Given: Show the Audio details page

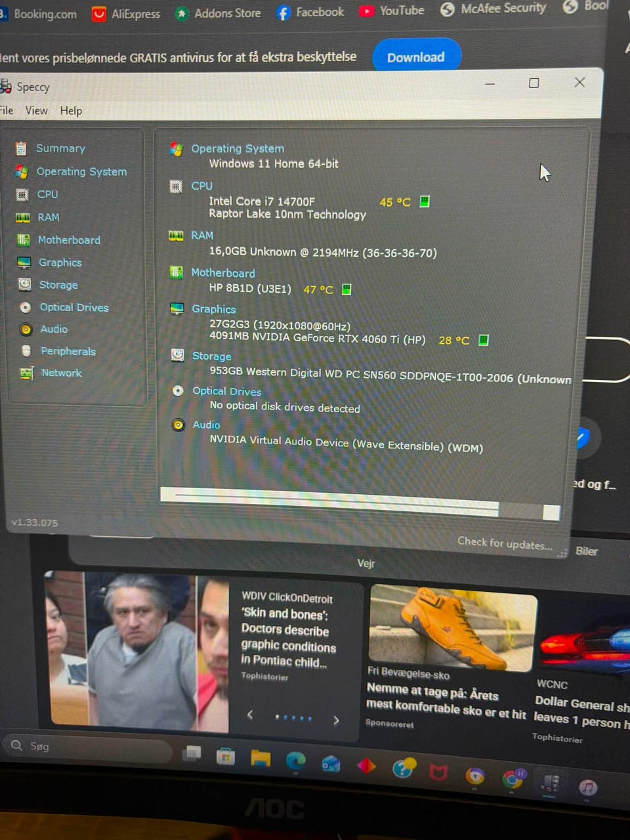Looking at the screenshot, I should pos(54,329).
